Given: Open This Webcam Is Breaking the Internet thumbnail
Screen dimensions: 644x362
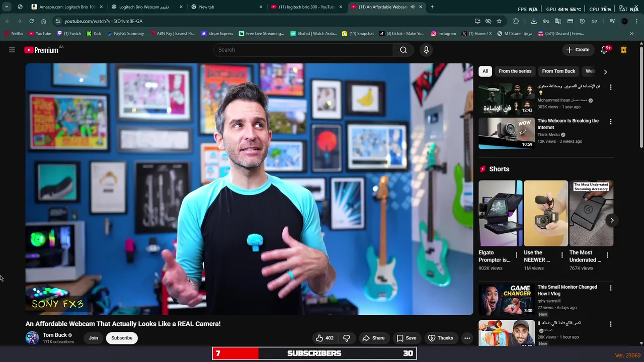Looking at the screenshot, I should coord(506,133).
